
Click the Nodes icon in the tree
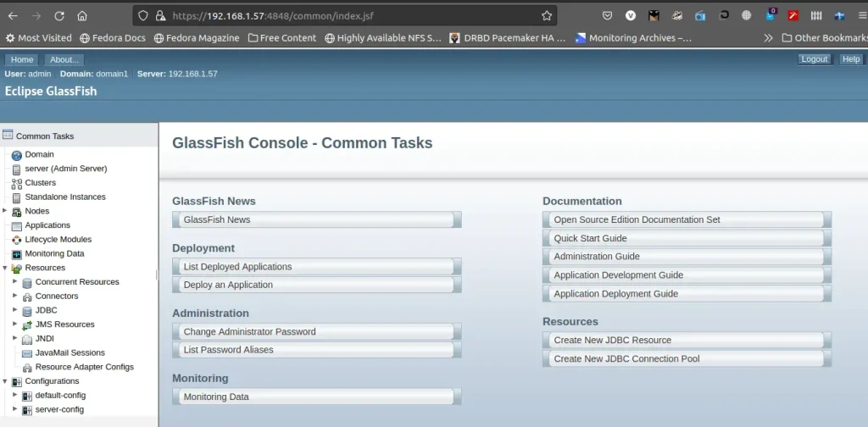(16, 212)
